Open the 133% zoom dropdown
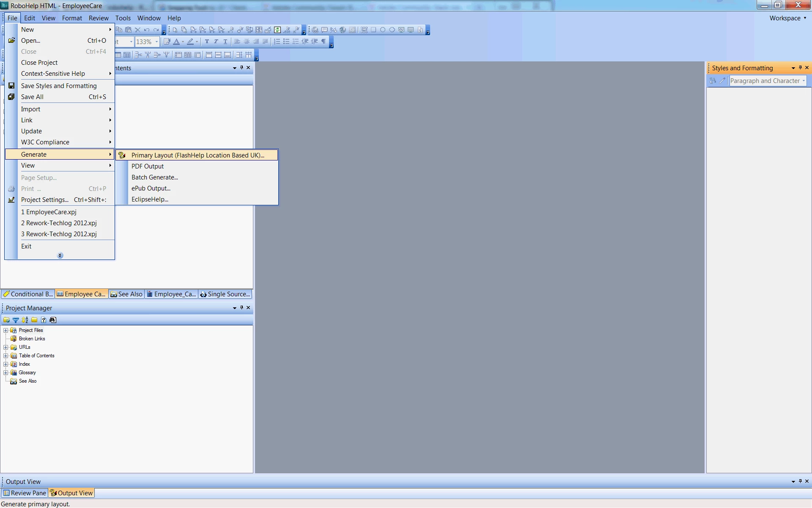This screenshot has height=508, width=812. pos(156,41)
